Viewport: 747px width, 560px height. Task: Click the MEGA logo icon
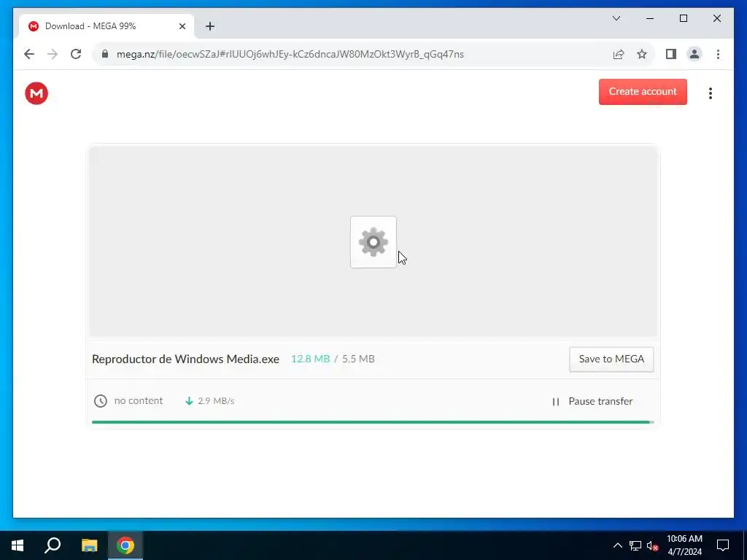point(36,93)
